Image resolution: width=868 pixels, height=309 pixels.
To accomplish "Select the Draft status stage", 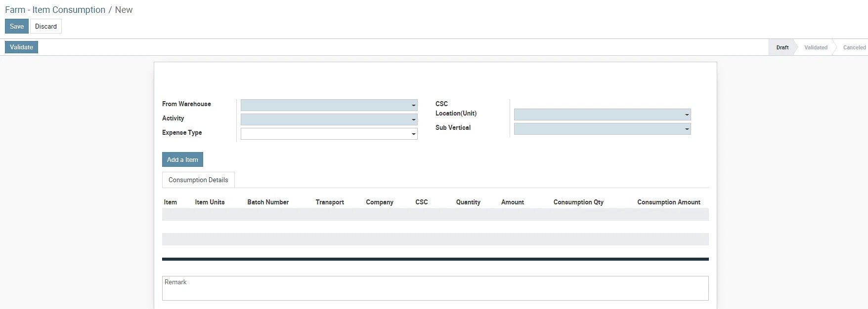I will pos(782,47).
